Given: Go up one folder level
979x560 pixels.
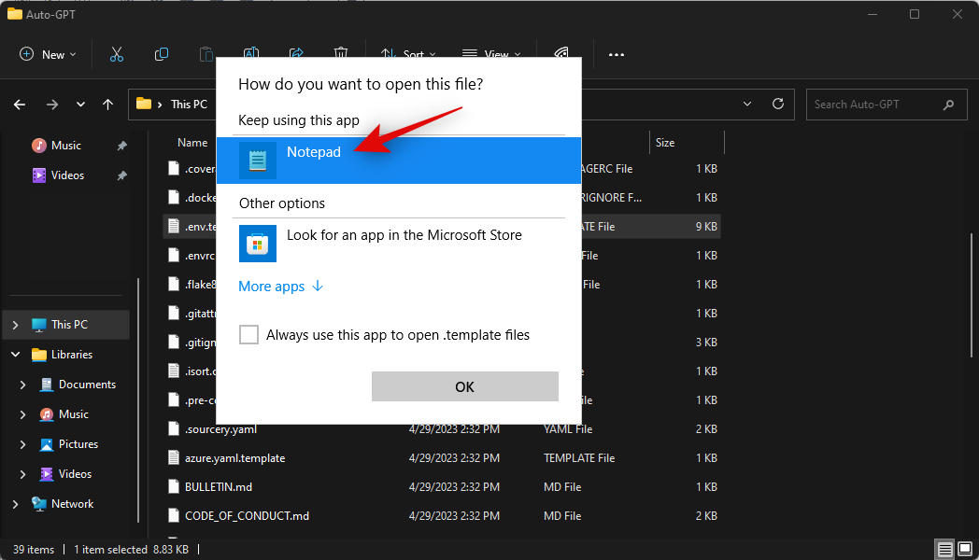Looking at the screenshot, I should (x=108, y=105).
